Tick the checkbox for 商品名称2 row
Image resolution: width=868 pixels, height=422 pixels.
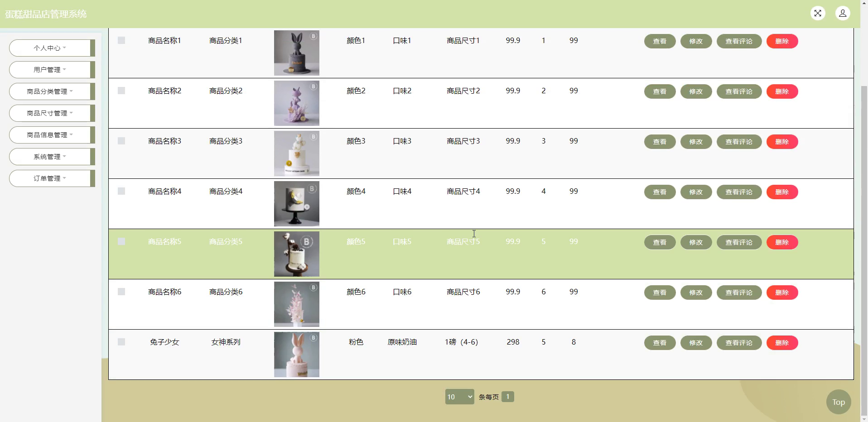pyautogui.click(x=121, y=91)
